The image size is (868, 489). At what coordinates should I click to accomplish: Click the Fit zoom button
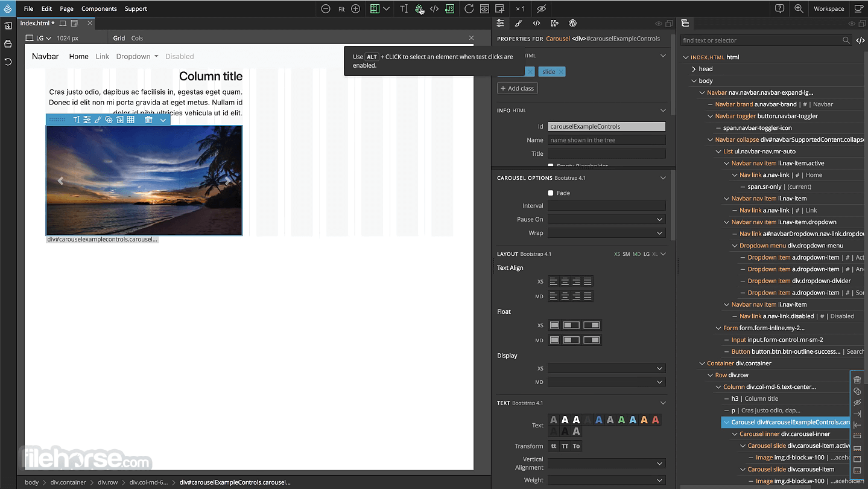[341, 8]
